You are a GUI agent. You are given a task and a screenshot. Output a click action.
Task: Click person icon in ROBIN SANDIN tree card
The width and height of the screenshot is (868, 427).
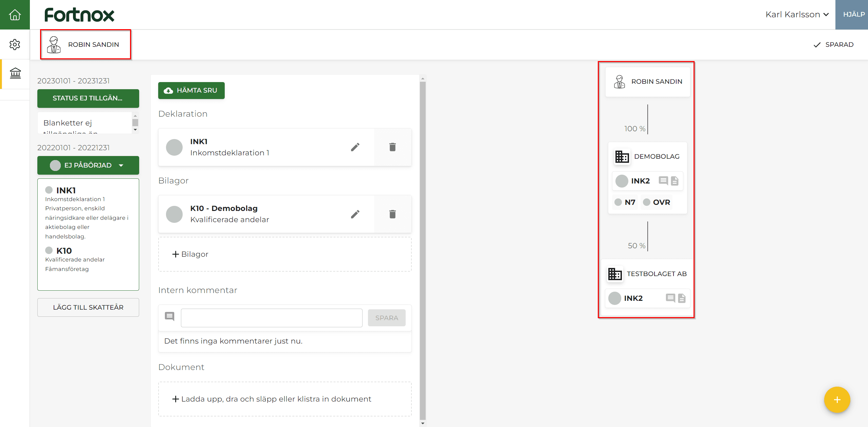pyautogui.click(x=620, y=81)
